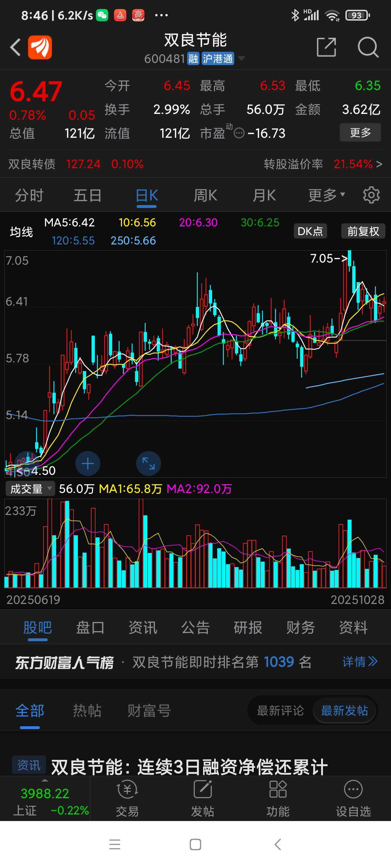The width and height of the screenshot is (391, 868).
Task: Tap the Android back navigation chevron
Action: (x=278, y=844)
